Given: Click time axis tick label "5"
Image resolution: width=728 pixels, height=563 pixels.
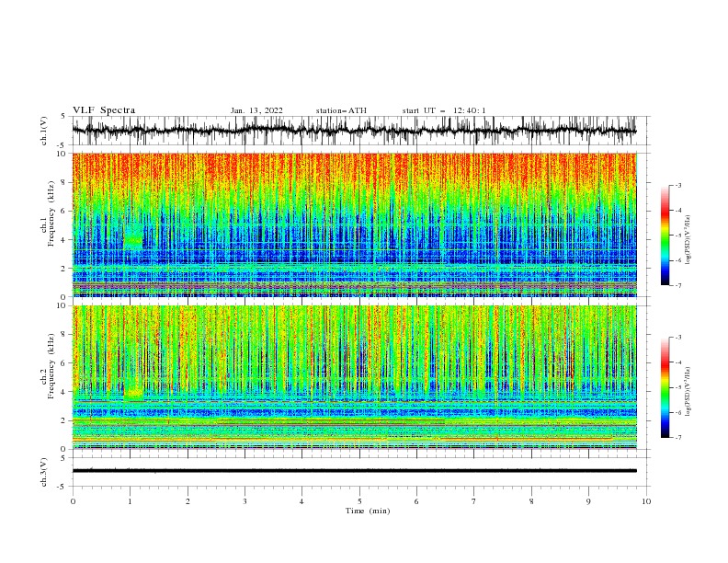Looking at the screenshot, I should (x=359, y=501).
